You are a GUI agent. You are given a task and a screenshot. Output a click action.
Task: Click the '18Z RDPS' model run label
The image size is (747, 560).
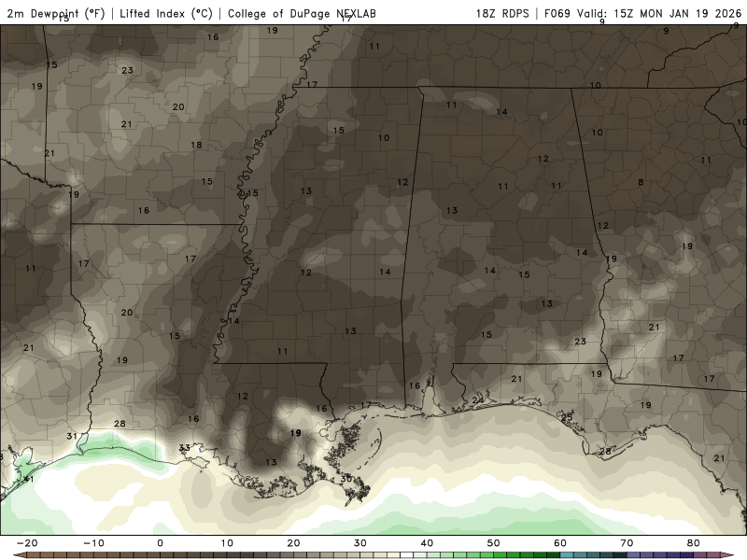(x=502, y=13)
